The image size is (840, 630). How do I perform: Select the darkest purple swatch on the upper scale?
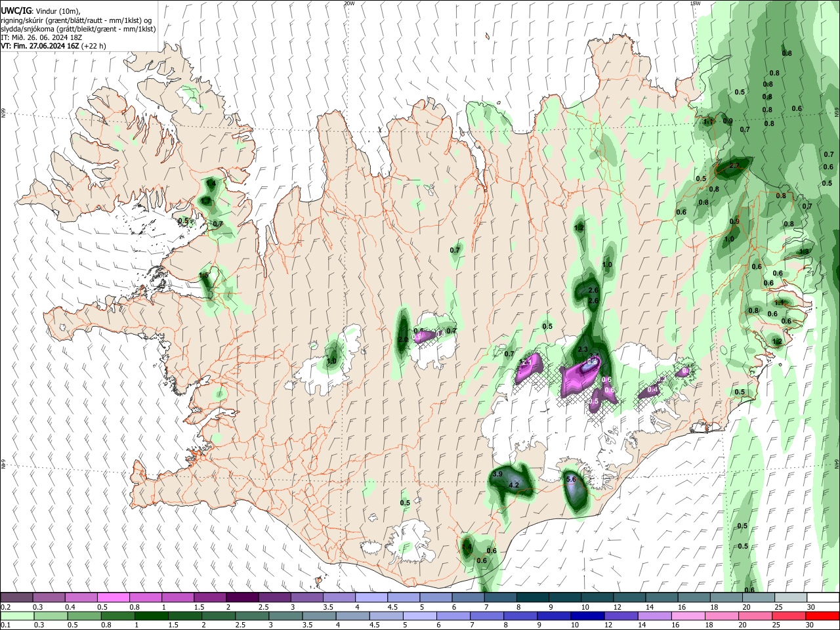tap(241, 598)
